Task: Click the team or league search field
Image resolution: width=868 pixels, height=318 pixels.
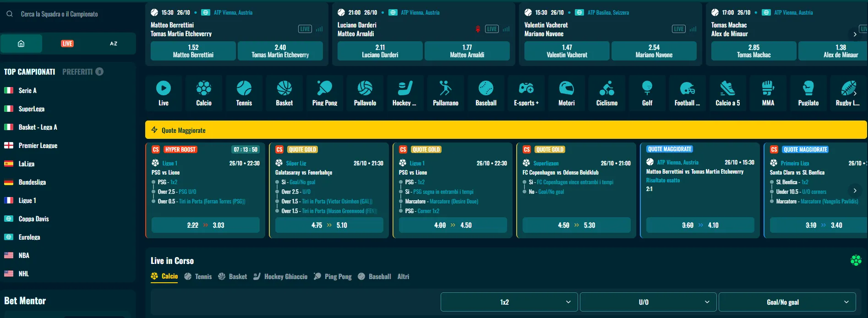Action: [69, 14]
